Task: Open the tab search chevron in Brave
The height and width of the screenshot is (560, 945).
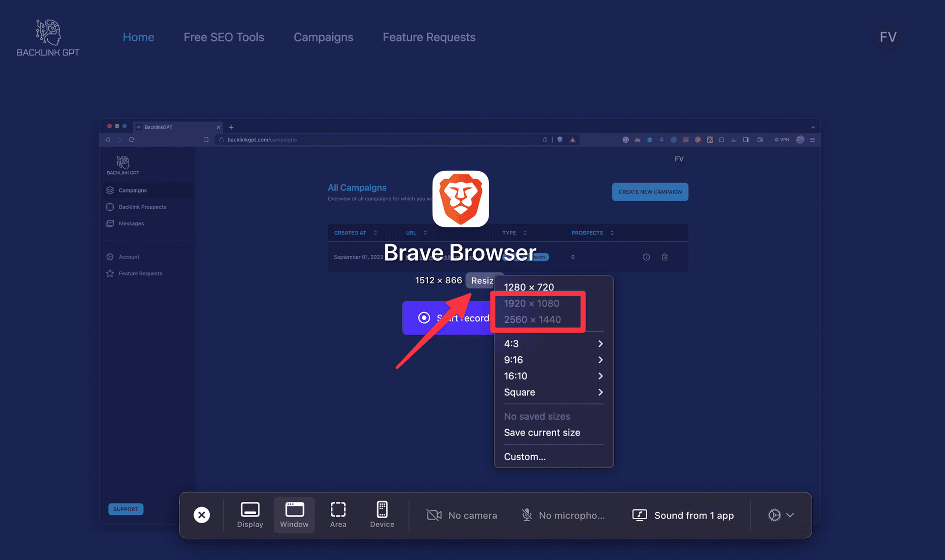Action: click(x=813, y=127)
